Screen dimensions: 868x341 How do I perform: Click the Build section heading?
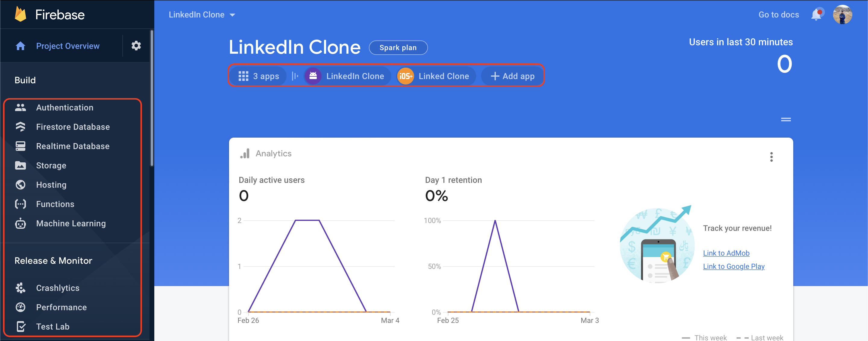coord(25,80)
